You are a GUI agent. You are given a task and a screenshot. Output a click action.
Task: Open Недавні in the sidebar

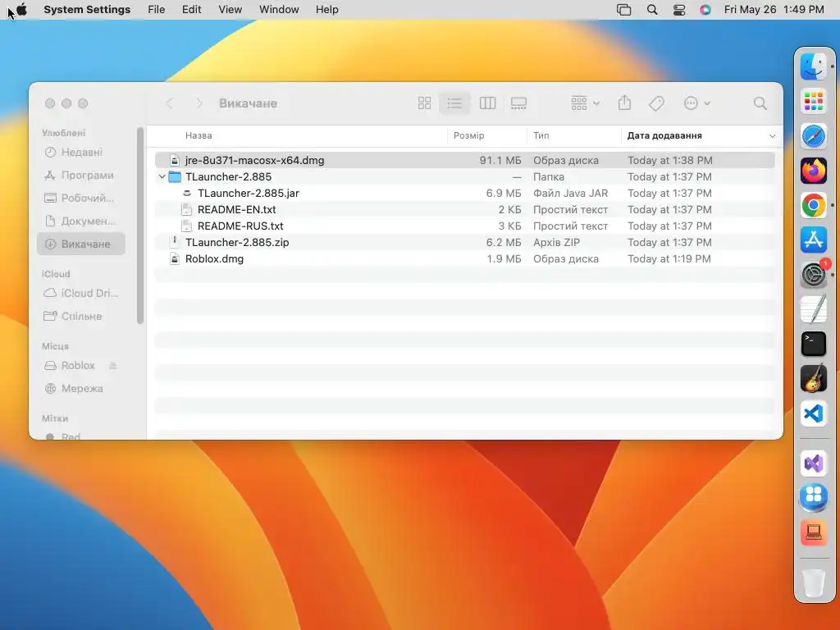click(81, 152)
